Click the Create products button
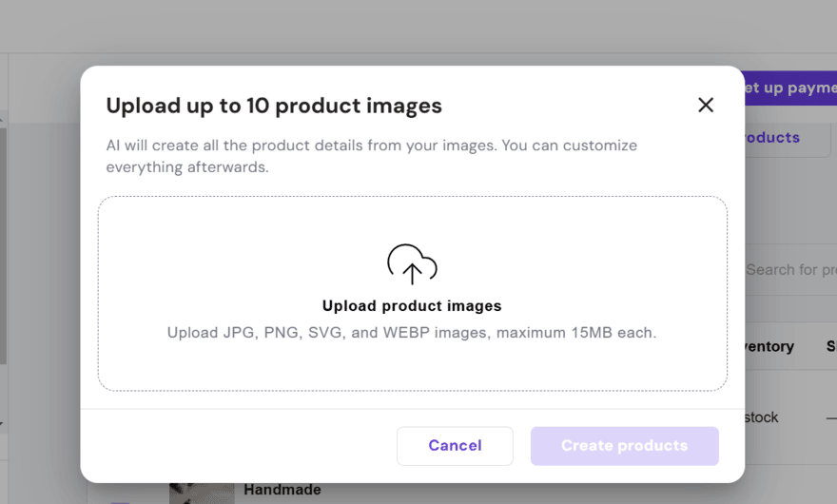This screenshot has height=504, width=837. 625,446
